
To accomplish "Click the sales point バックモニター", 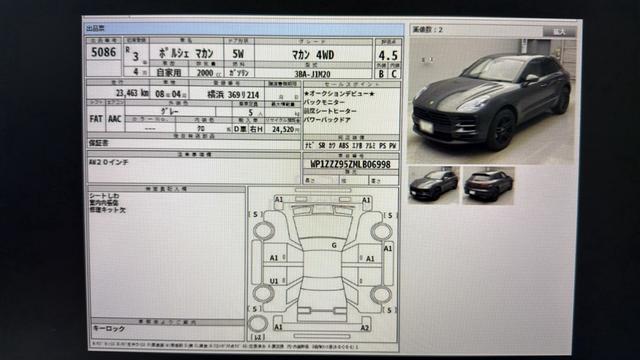I will pos(324,102).
